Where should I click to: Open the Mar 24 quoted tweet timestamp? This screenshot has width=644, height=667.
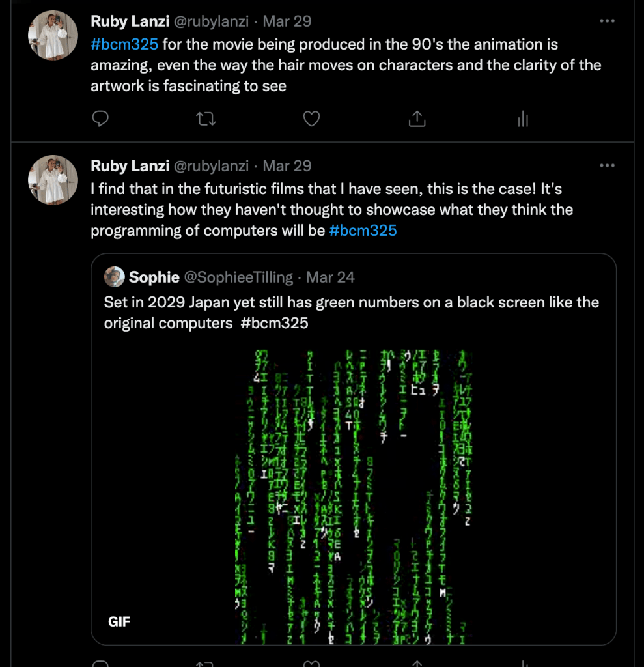point(330,277)
